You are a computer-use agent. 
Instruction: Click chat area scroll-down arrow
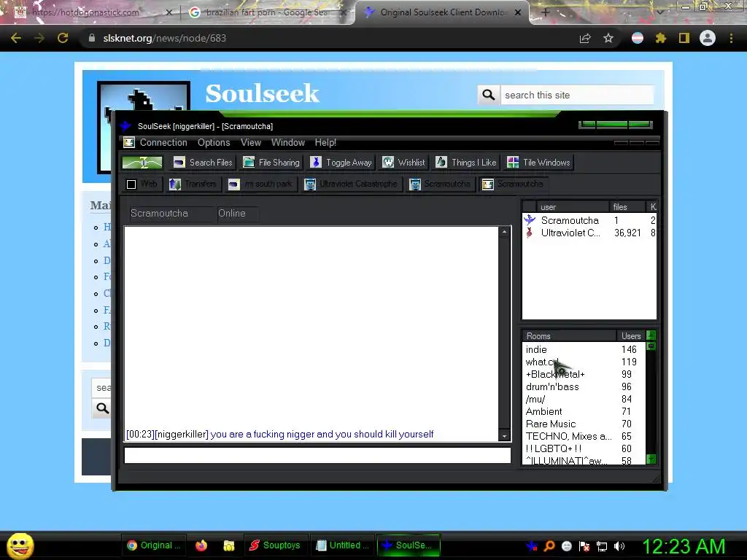coord(505,436)
